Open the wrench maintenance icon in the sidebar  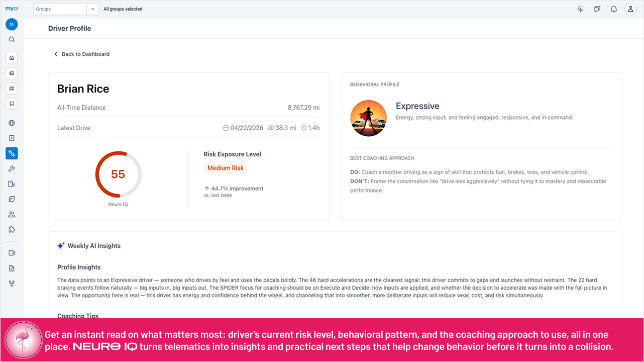click(12, 169)
